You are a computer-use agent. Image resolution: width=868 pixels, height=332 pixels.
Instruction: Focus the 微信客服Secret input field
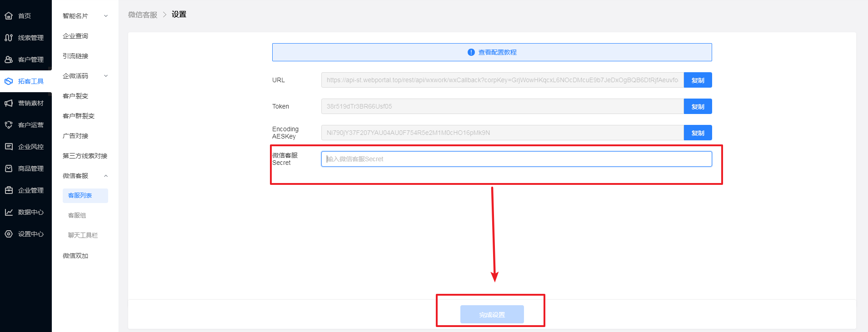coord(517,159)
